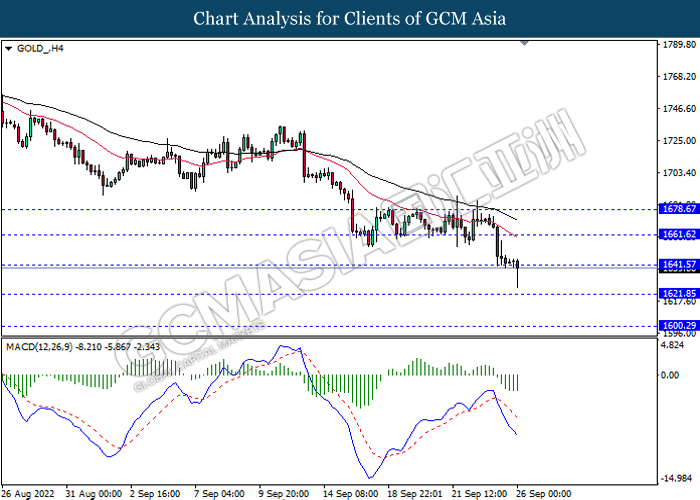Click the 4.824 MACD scale value

click(x=674, y=346)
